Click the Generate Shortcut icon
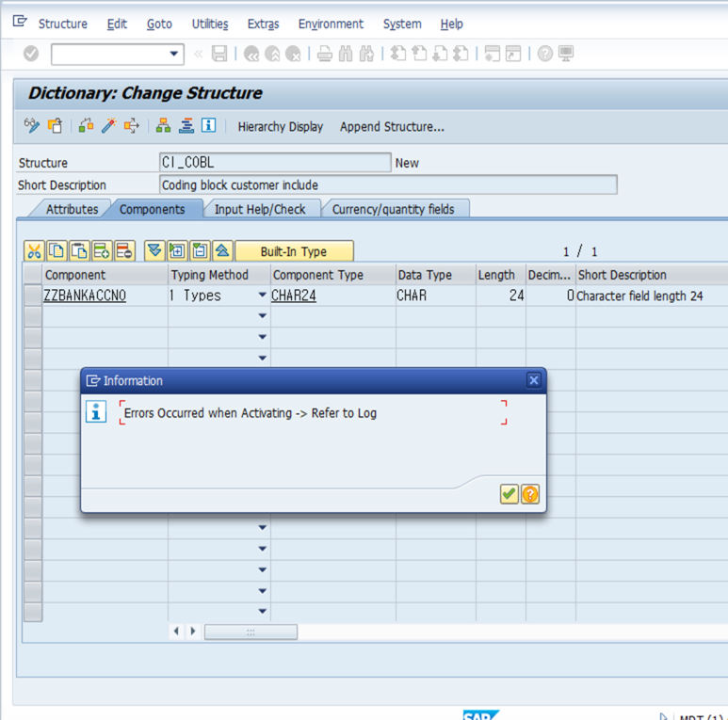Screen dimensions: 728x720 [513, 54]
